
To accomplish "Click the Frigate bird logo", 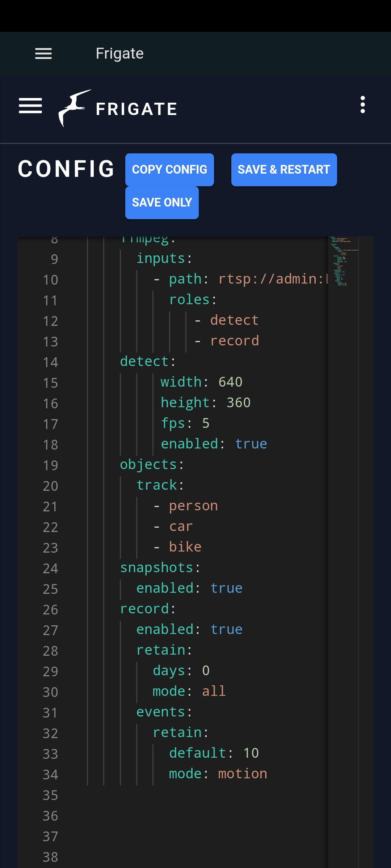I will pos(74,108).
